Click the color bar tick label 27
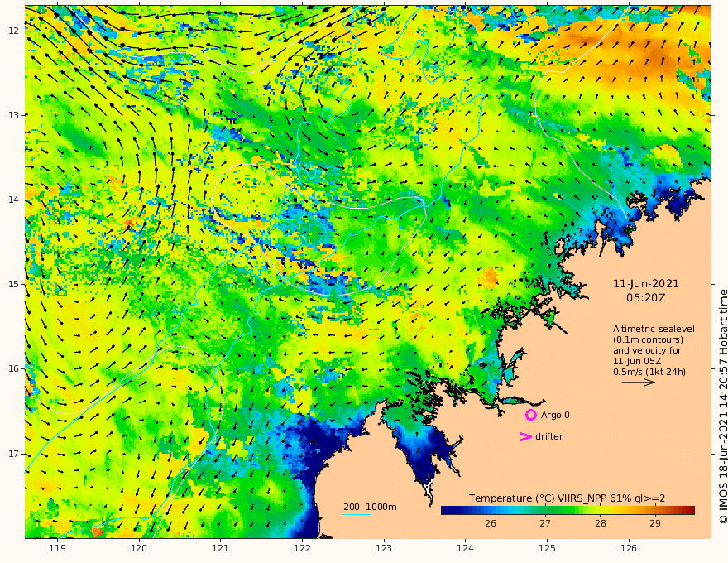Viewport: 728px width, 563px height. coord(545,523)
